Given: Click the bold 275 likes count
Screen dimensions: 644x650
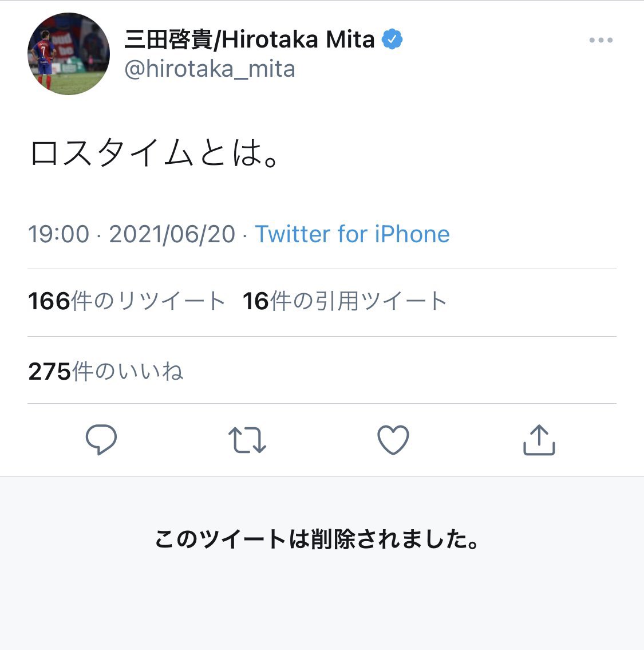Looking at the screenshot, I should pos(49,372).
